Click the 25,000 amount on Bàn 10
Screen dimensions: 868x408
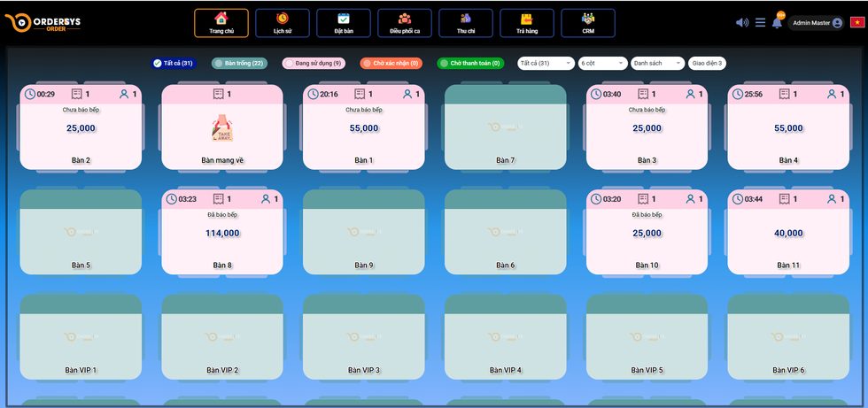click(x=647, y=234)
